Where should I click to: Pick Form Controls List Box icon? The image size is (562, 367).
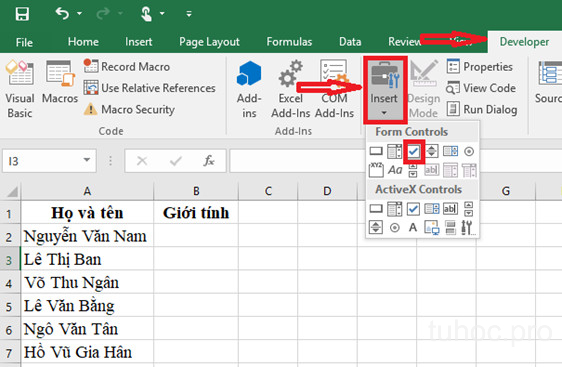pos(450,151)
